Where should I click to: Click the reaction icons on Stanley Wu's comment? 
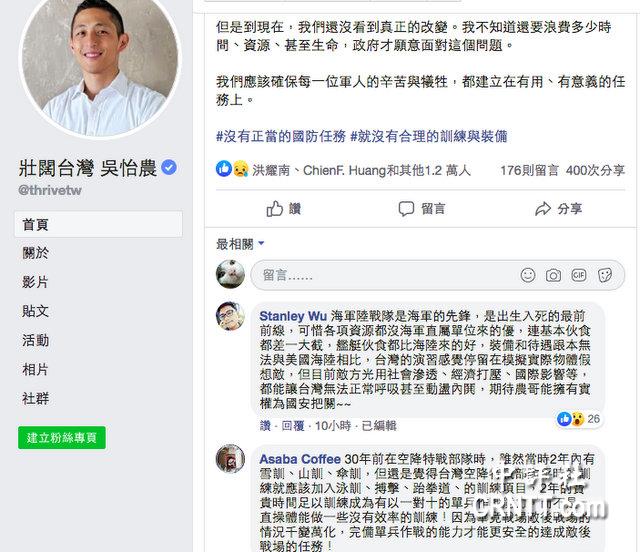(571, 419)
